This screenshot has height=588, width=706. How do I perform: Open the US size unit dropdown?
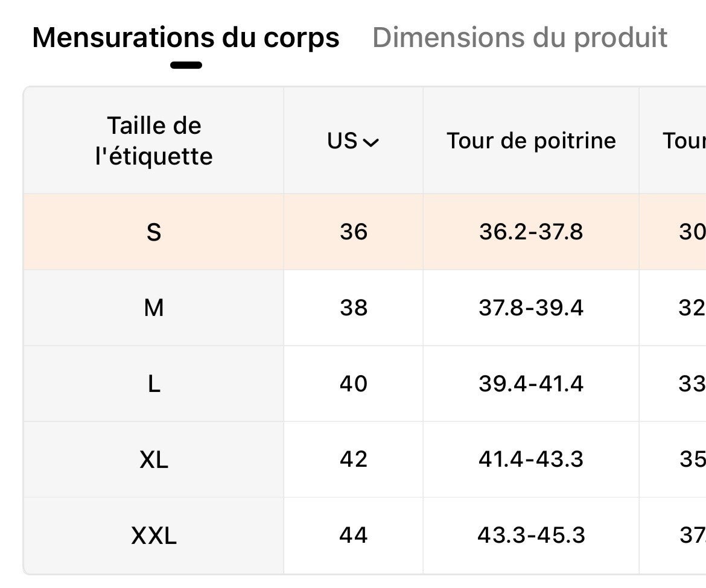(x=354, y=141)
